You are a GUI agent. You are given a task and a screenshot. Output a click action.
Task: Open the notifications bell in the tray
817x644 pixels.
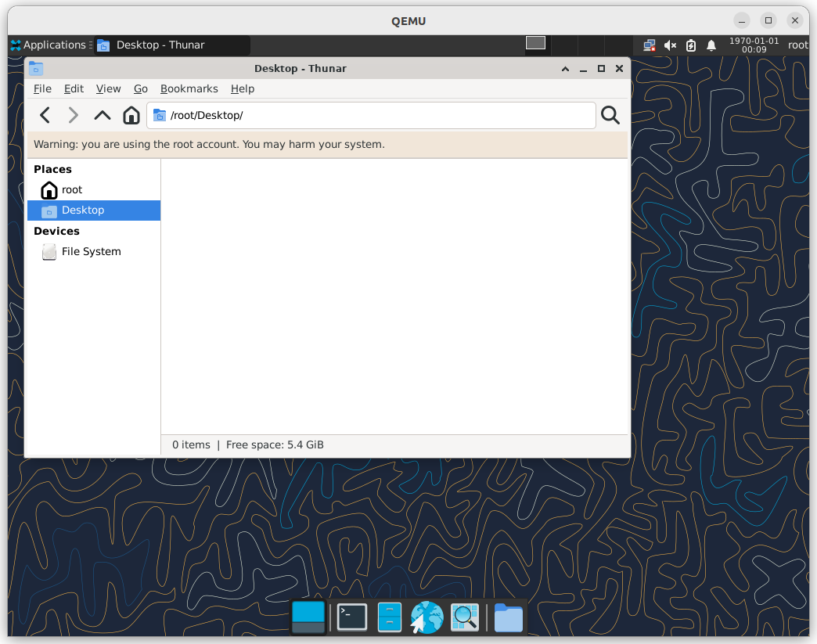point(711,45)
